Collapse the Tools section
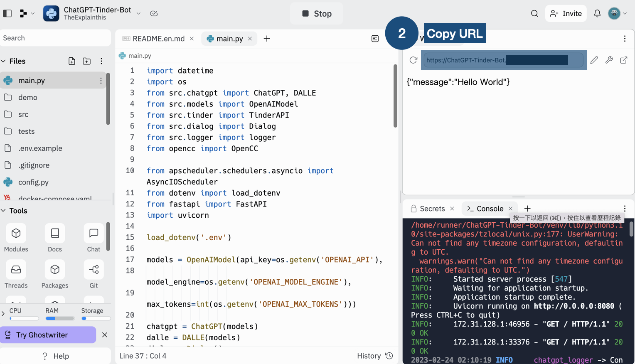This screenshot has height=364, width=635. tap(3, 211)
